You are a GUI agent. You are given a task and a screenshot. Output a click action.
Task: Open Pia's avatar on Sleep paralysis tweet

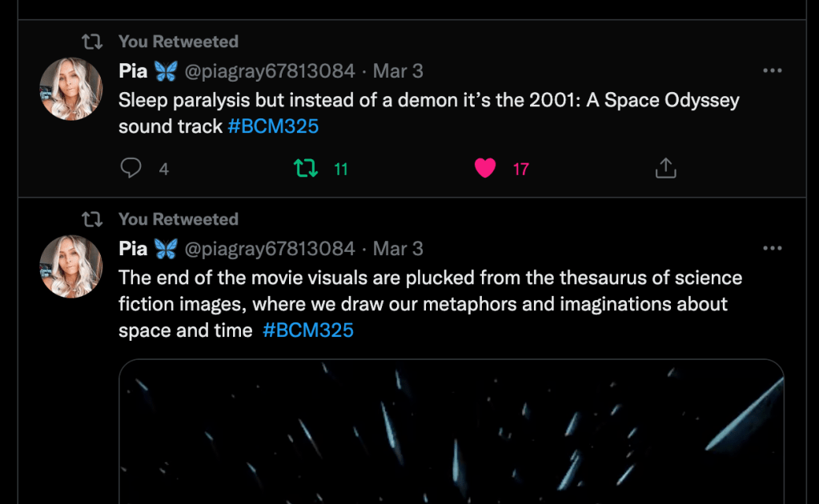(71, 89)
